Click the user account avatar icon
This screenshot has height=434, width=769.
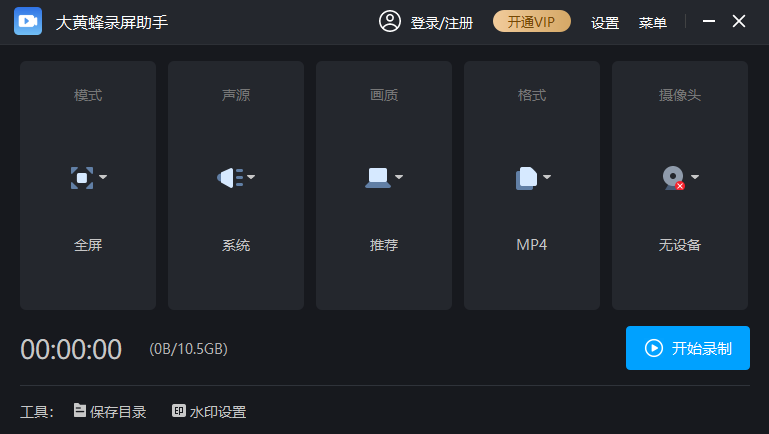[x=390, y=21]
